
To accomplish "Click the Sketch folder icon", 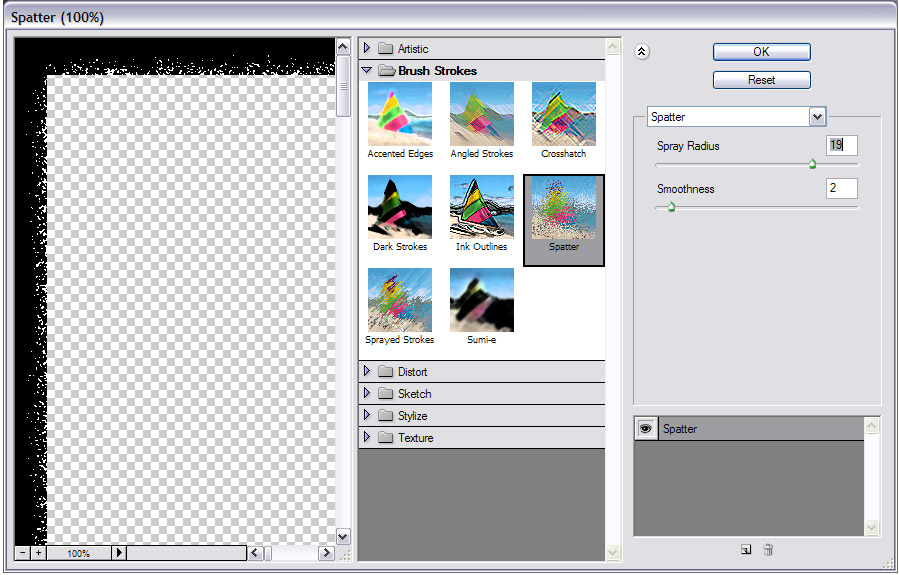I will pyautogui.click(x=386, y=393).
